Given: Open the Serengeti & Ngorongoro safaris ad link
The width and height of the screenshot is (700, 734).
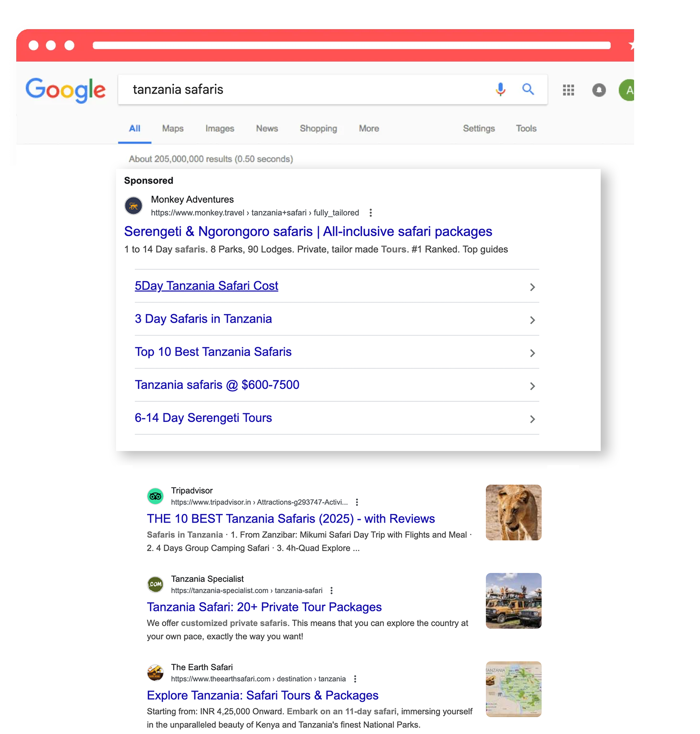Looking at the screenshot, I should pos(308,231).
